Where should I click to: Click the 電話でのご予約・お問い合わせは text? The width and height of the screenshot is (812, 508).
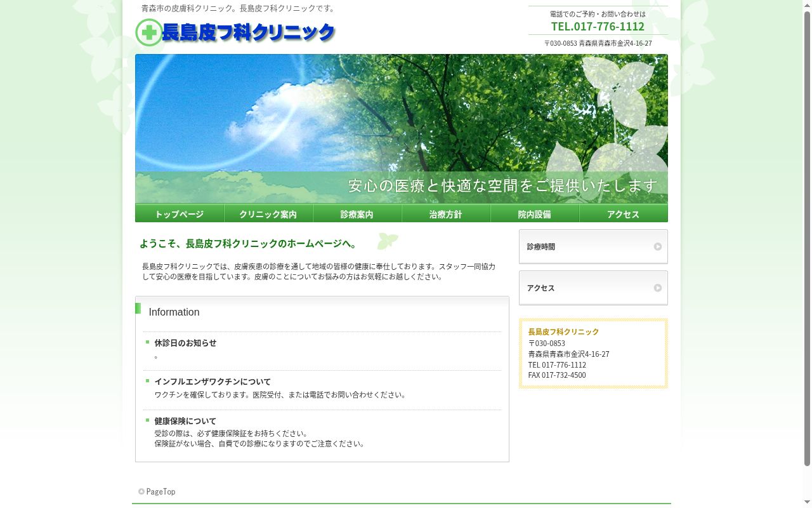point(598,14)
